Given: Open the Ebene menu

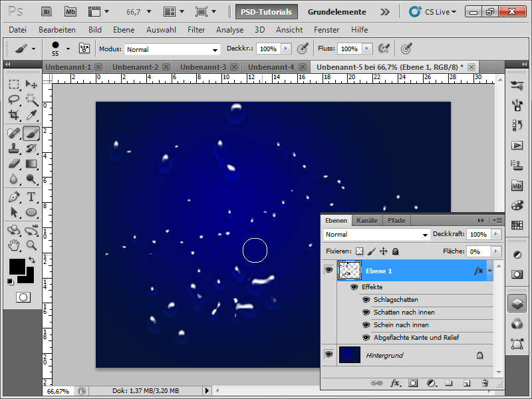Looking at the screenshot, I should [x=124, y=30].
